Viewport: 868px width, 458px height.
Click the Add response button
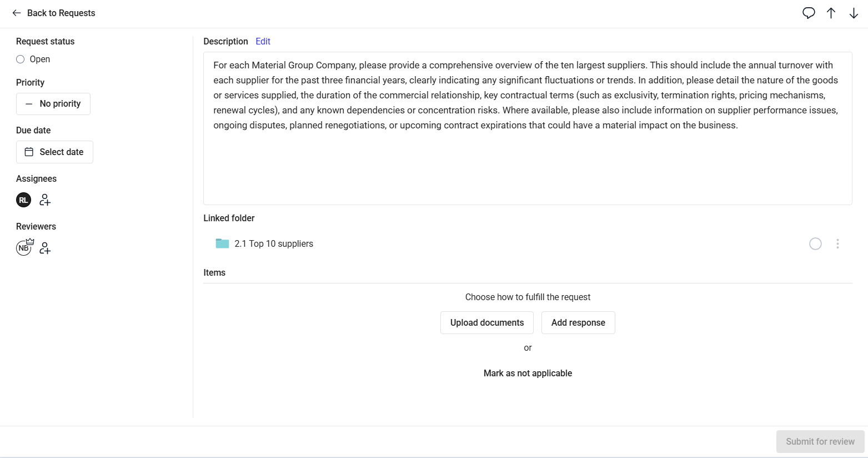tap(578, 322)
